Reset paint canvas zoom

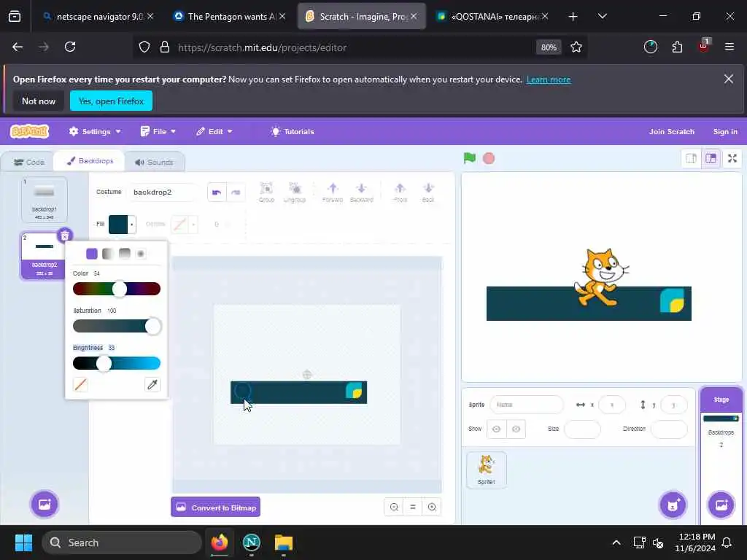pos(413,507)
